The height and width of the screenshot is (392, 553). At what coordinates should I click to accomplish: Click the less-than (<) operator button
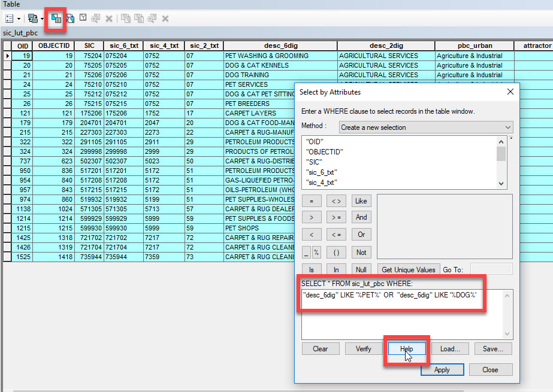(x=312, y=235)
